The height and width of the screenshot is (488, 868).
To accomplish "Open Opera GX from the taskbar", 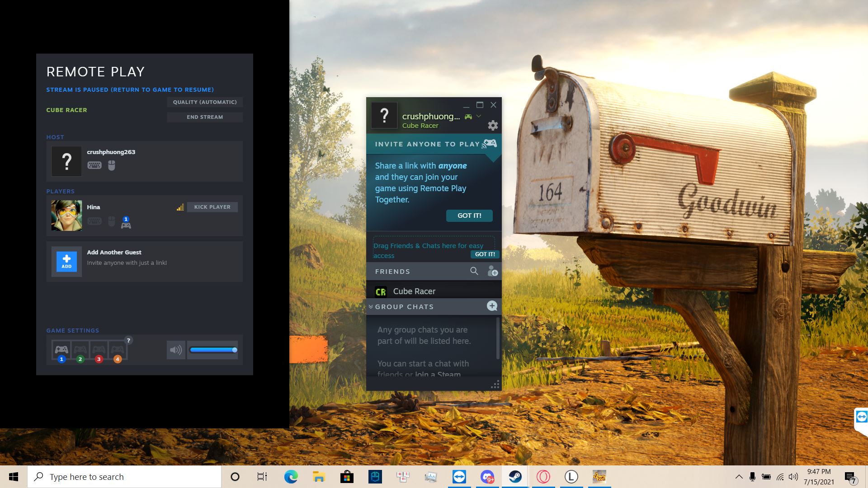I will (543, 477).
